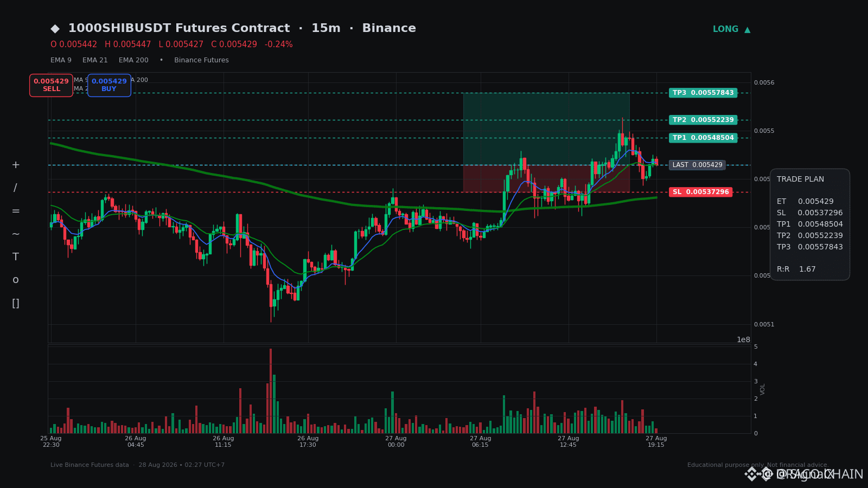Click the open price O 0.005442
Image resolution: width=868 pixels, height=488 pixels.
coord(74,44)
